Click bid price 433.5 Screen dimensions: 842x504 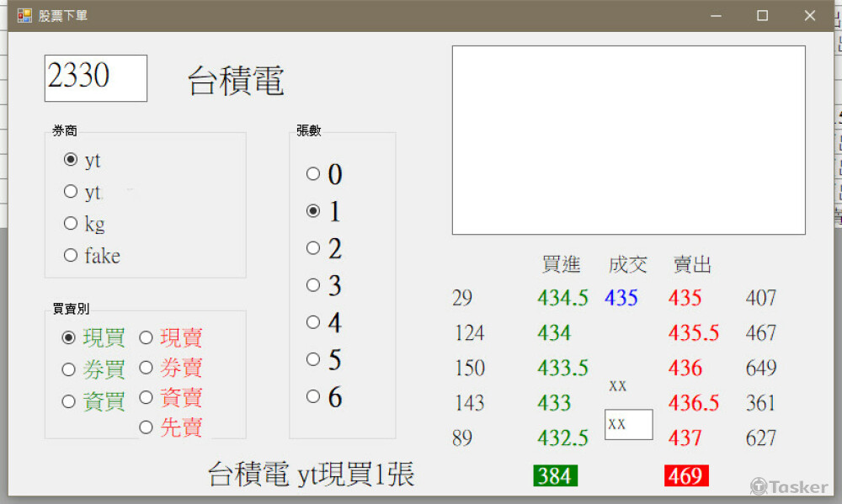[x=562, y=368]
